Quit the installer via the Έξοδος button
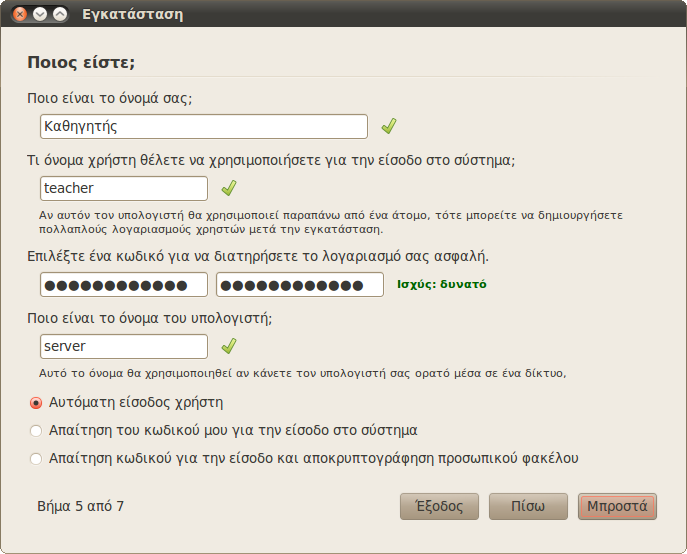 point(439,506)
